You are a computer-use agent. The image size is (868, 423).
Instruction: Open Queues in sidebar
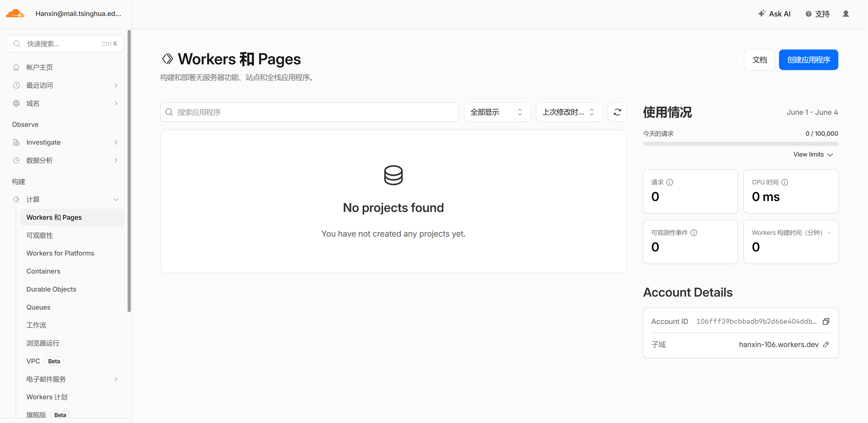[38, 308]
